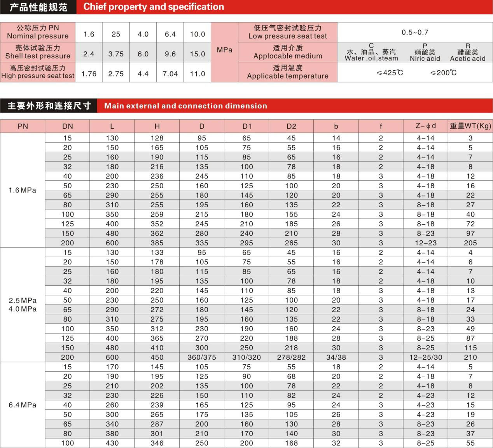Select the 'Applicable temperature' label cell
The image size is (493, 448).
[x=287, y=72]
